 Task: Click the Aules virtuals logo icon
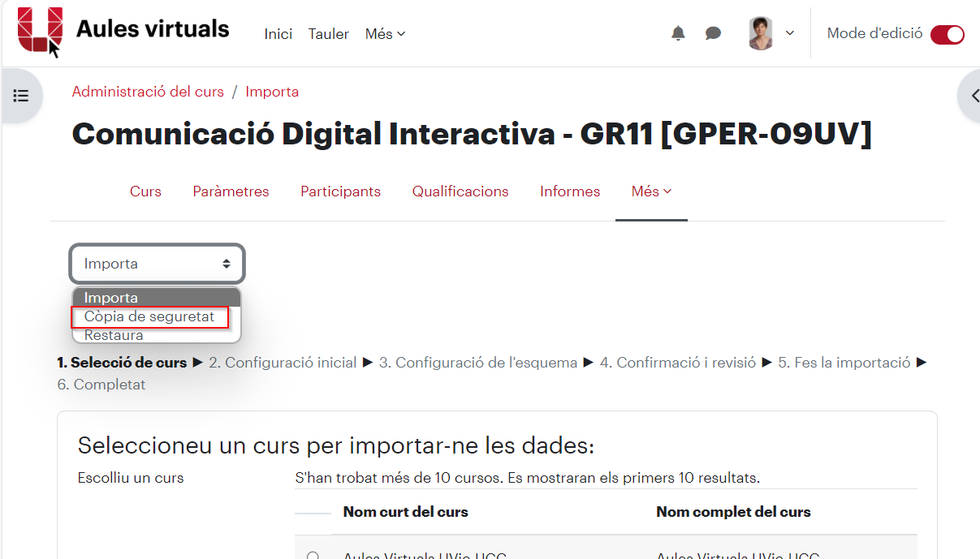(40, 31)
